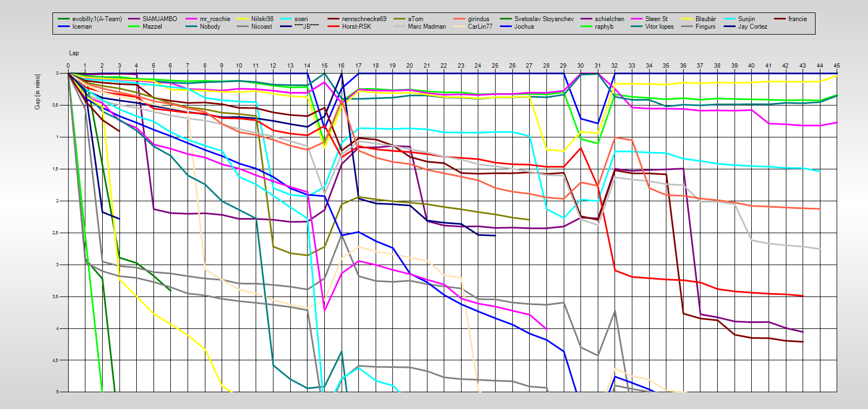Select Jay Cortez in the legend

point(752,27)
